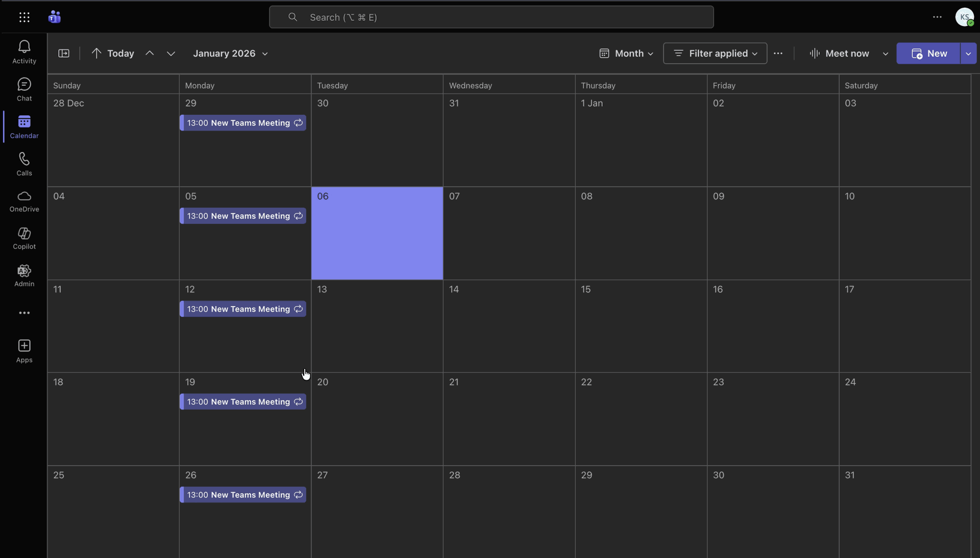Viewport: 980px width, 558px height.
Task: Expand the January 2026 date picker
Action: (x=230, y=54)
